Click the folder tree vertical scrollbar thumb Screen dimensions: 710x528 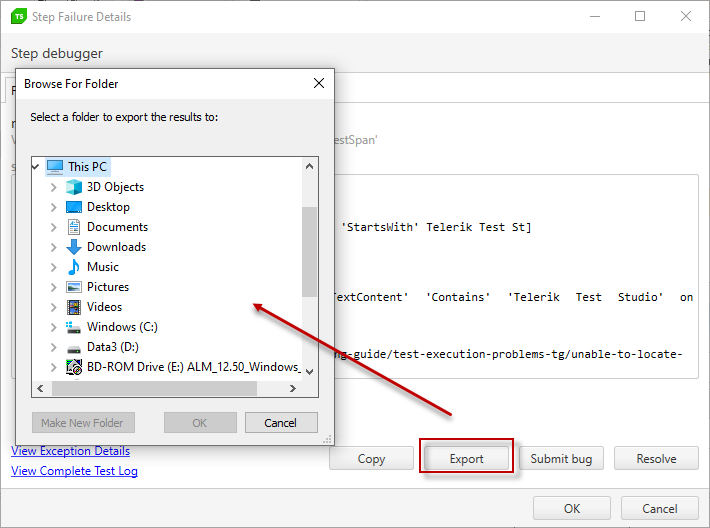(309, 252)
